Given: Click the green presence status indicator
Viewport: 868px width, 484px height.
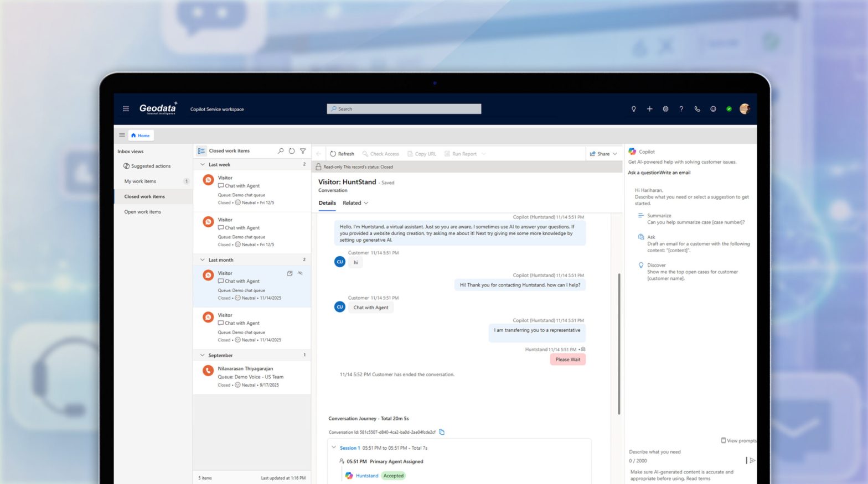Looking at the screenshot, I should click(729, 109).
